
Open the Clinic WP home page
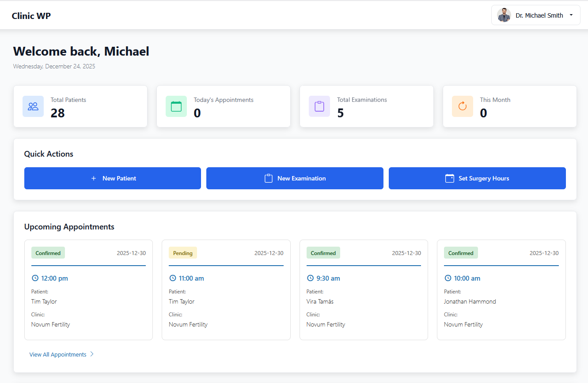pos(31,15)
